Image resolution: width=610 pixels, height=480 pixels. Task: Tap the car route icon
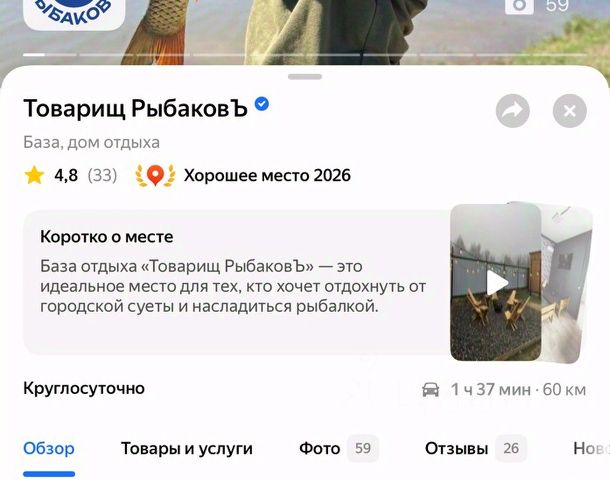[x=431, y=389]
